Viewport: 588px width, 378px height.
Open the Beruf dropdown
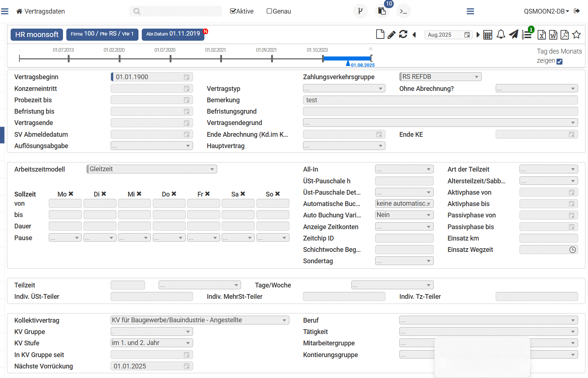click(x=489, y=320)
